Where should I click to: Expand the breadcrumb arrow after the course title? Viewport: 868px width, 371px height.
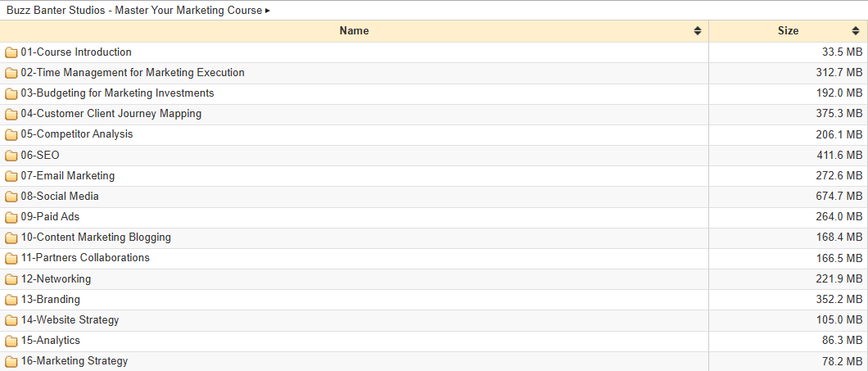pos(268,11)
